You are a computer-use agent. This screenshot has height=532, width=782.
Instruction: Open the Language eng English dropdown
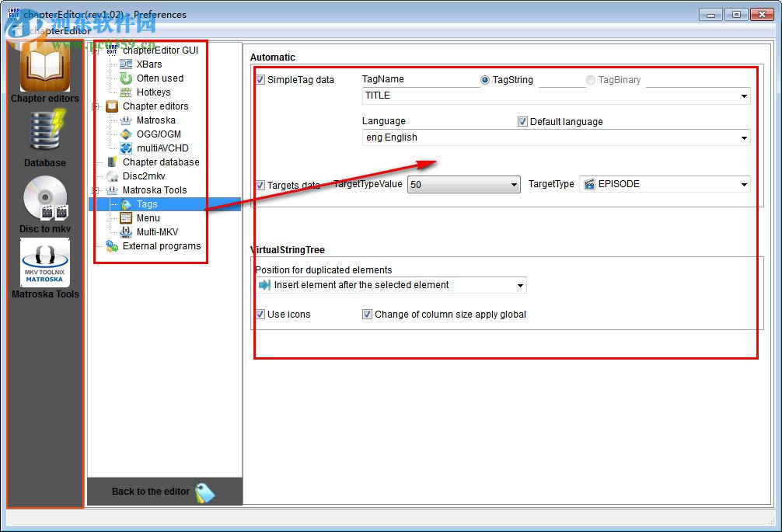pos(556,137)
